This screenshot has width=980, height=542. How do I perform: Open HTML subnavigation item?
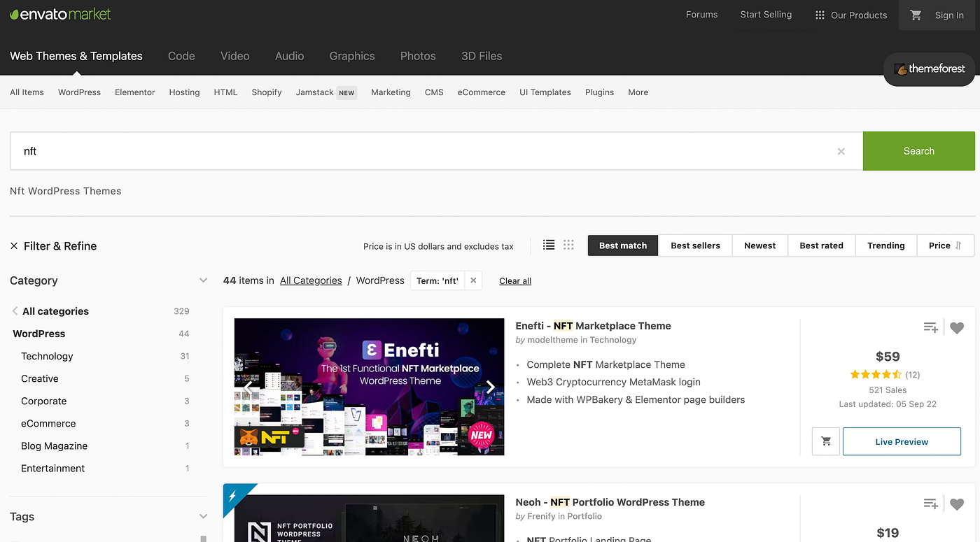pyautogui.click(x=225, y=92)
